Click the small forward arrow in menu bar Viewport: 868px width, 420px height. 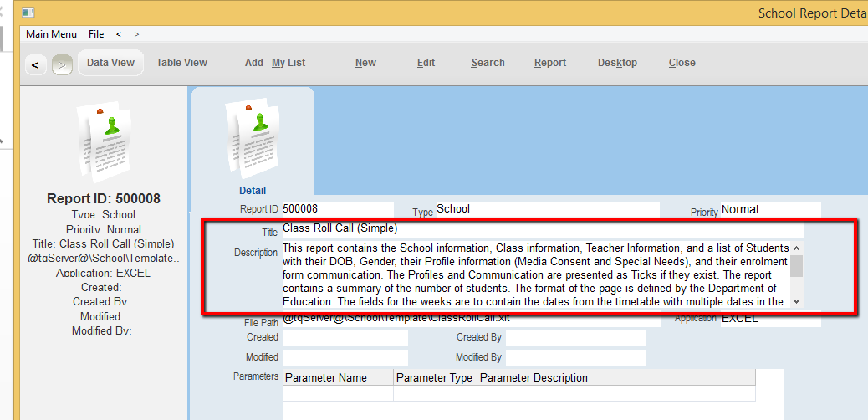[136, 34]
